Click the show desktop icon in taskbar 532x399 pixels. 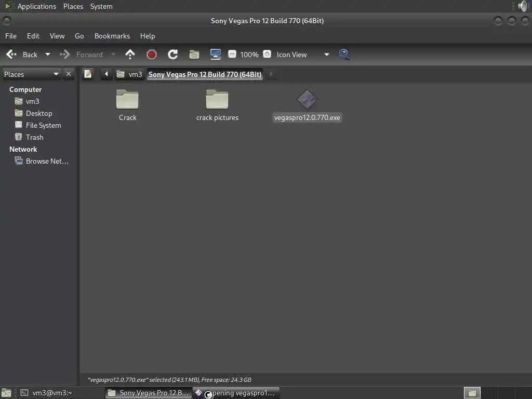pyautogui.click(x=6, y=393)
